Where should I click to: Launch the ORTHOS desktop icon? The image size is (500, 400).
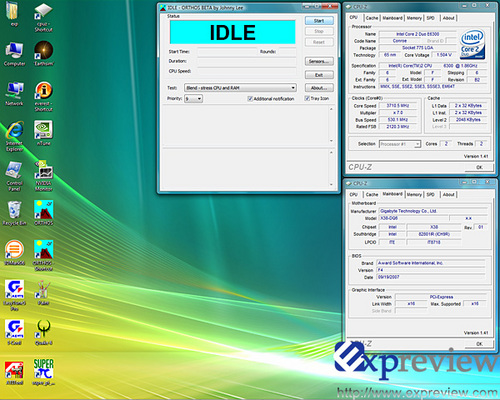(x=44, y=213)
